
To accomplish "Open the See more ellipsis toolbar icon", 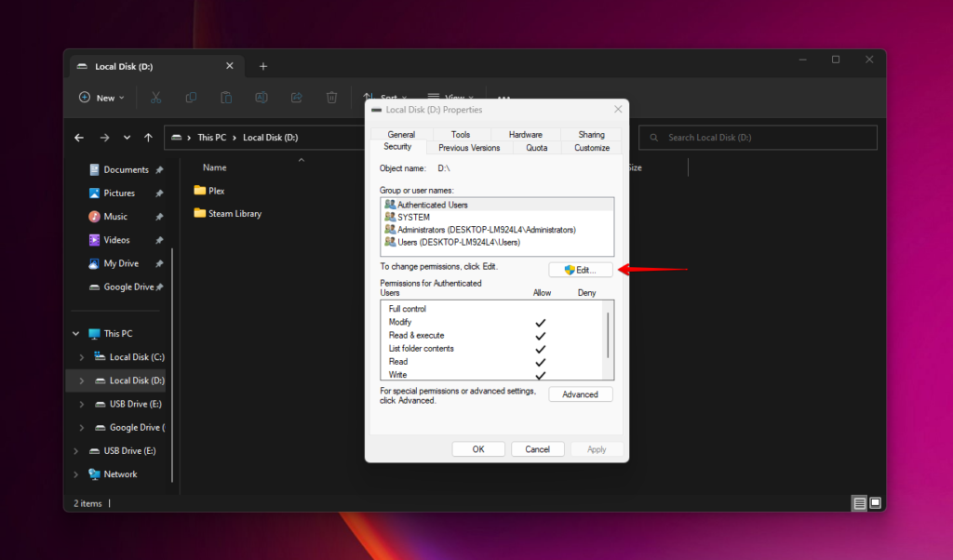I will tap(503, 98).
